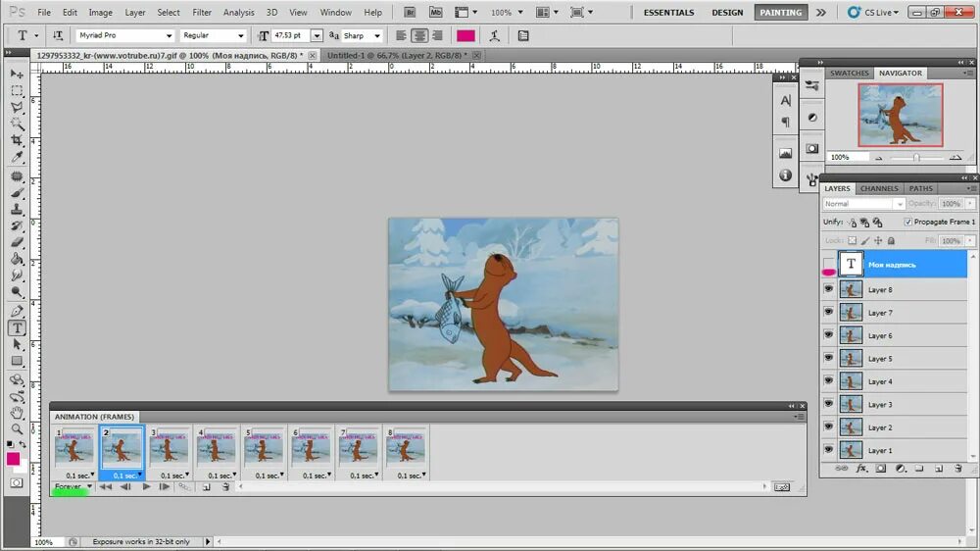Screen dimensions: 980x551
Task: Launch Mini Bridge from the top bar
Action: click(x=436, y=12)
